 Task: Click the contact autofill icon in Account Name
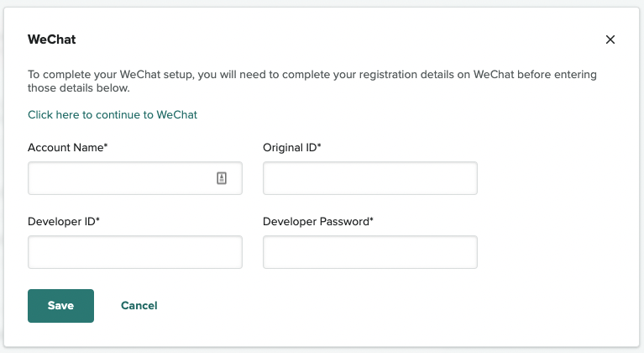(222, 178)
